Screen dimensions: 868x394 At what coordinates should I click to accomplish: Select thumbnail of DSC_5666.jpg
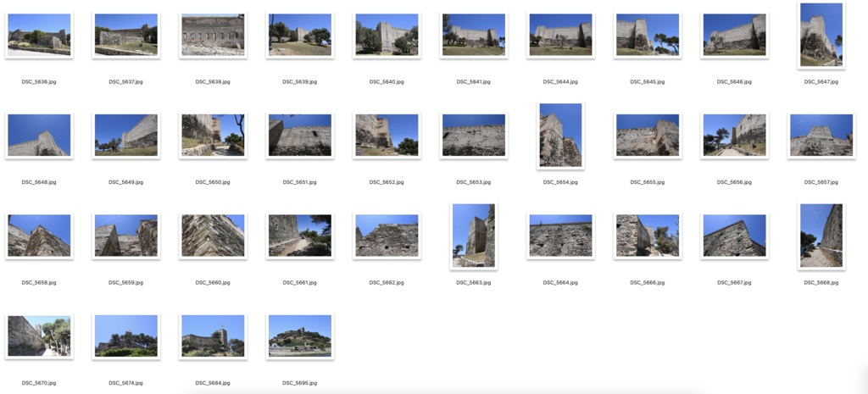648,236
